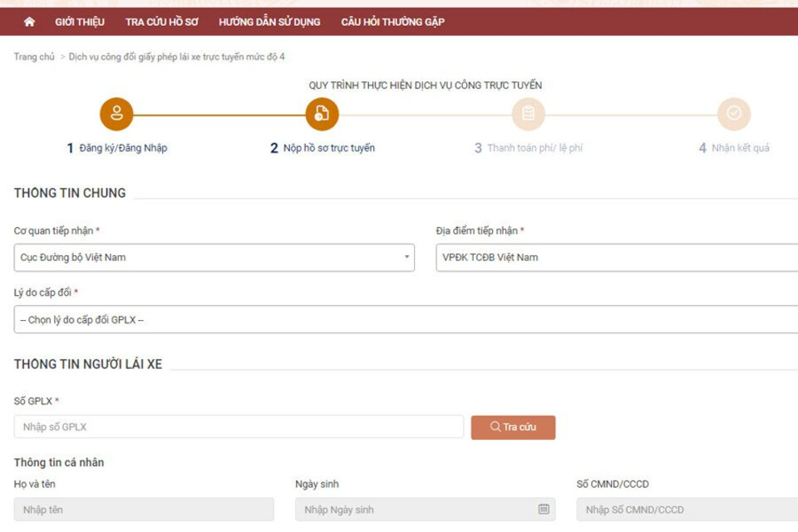Open Hướng dẫn sử dụng menu item
Viewport: 798px width, 532px height.
coord(269,22)
